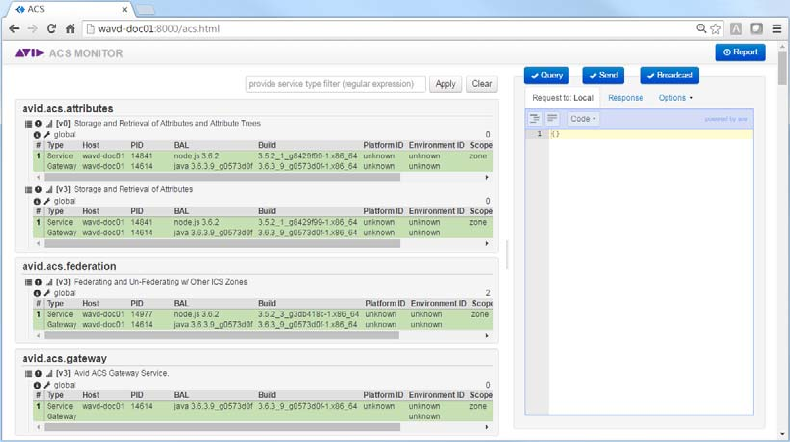The height and width of the screenshot is (442, 790).
Task: Open the Options dropdown
Action: point(675,98)
